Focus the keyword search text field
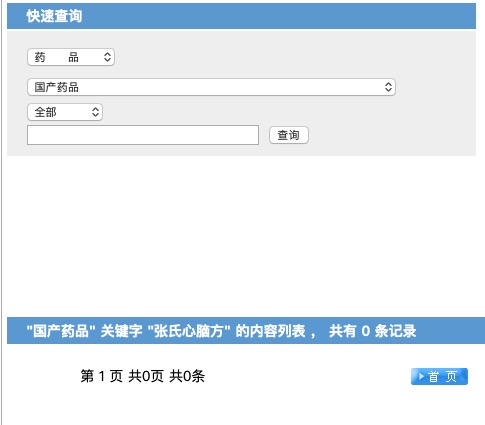The image size is (485, 425). coord(143,135)
